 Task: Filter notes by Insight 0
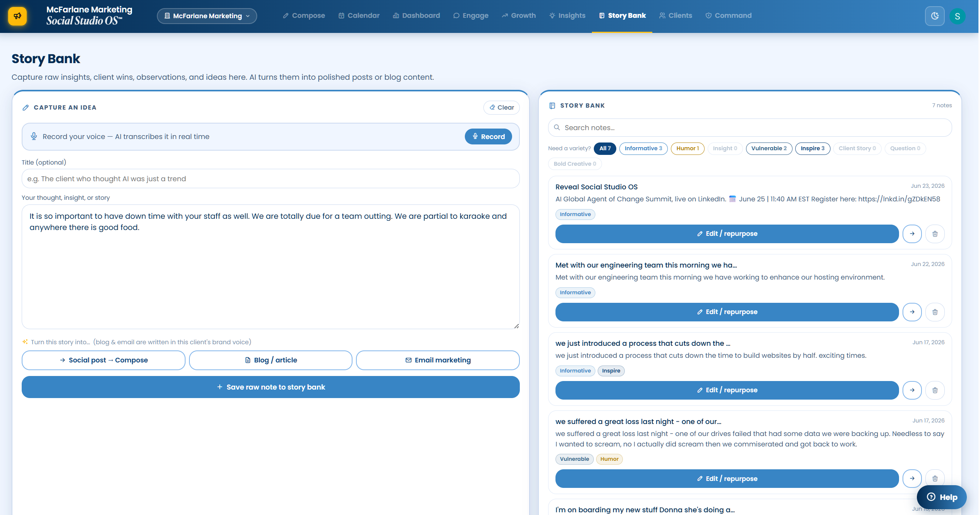724,148
